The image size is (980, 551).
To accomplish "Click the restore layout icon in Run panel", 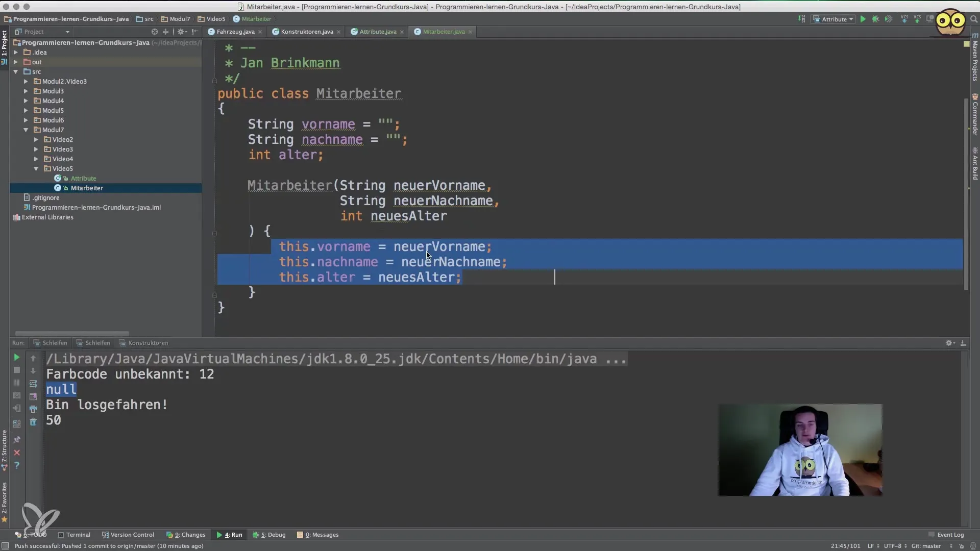I will click(16, 423).
